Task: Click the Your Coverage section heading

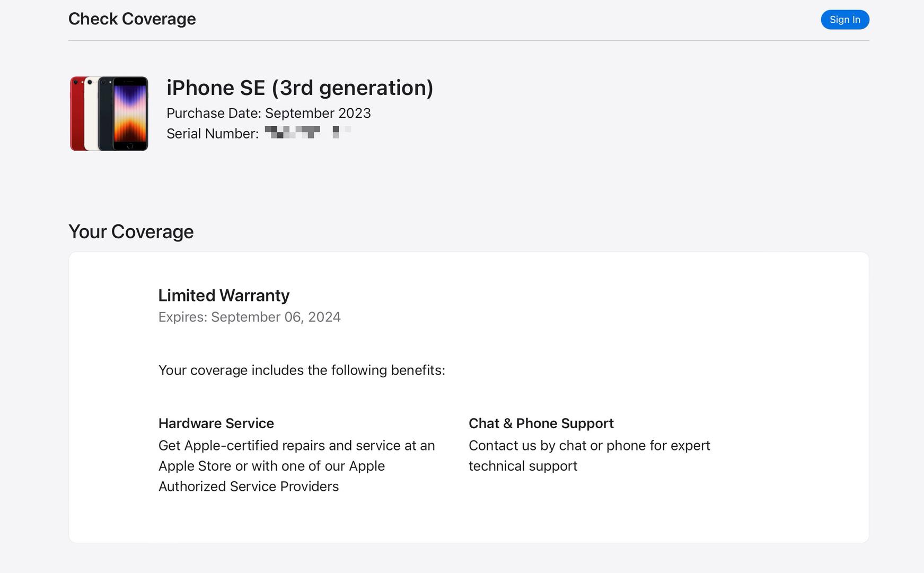Action: pyautogui.click(x=131, y=232)
